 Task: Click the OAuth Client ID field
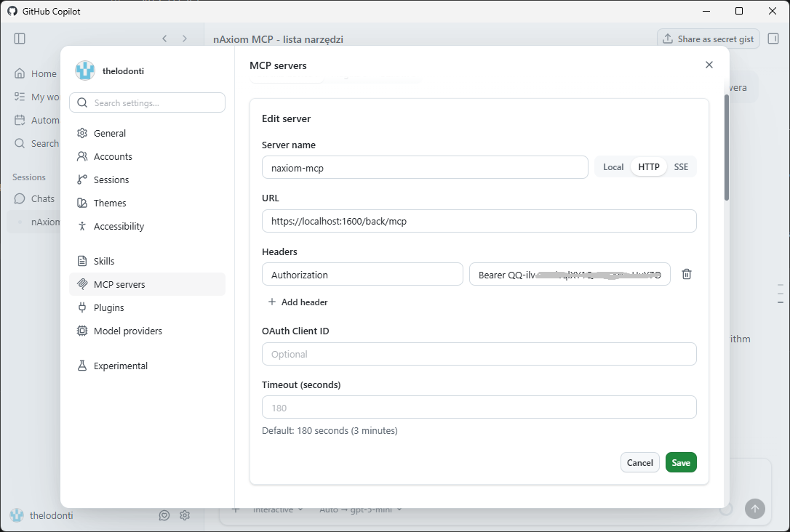479,354
